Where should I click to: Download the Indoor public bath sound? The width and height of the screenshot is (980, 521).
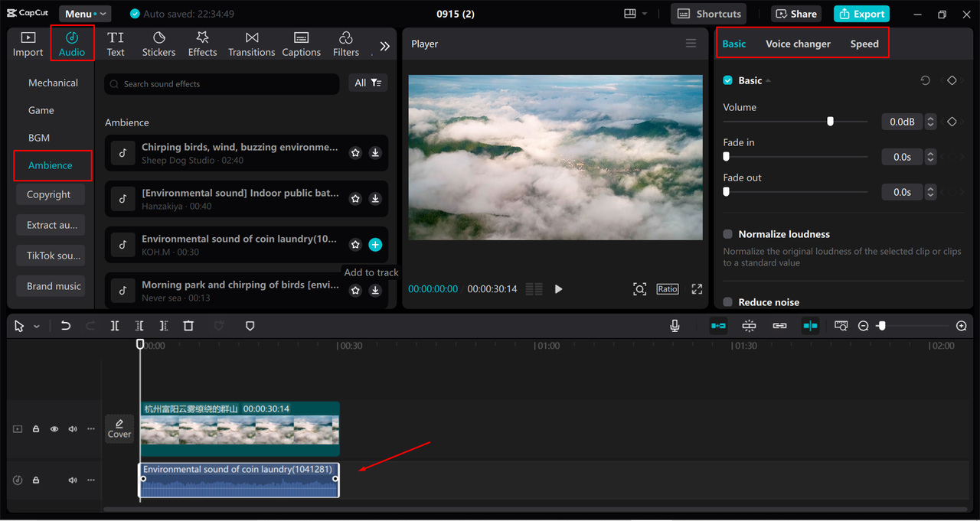tap(375, 199)
